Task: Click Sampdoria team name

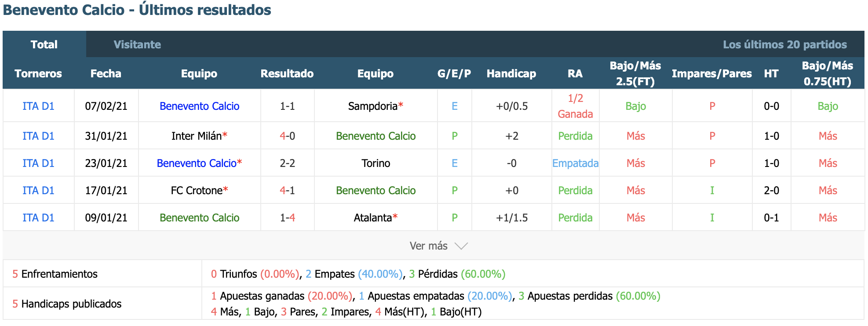Action: (x=373, y=106)
